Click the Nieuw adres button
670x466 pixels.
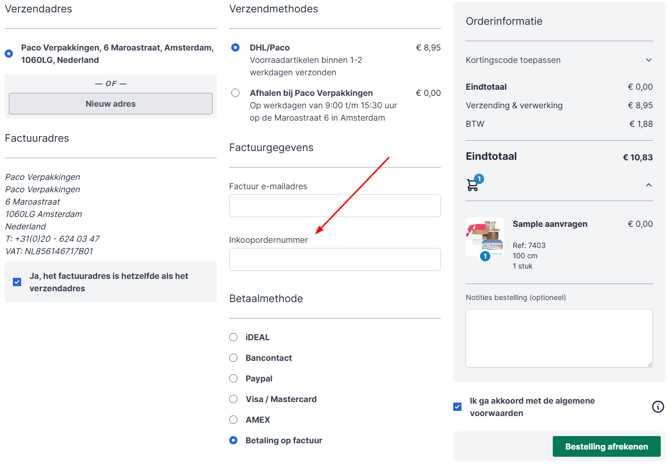point(110,104)
